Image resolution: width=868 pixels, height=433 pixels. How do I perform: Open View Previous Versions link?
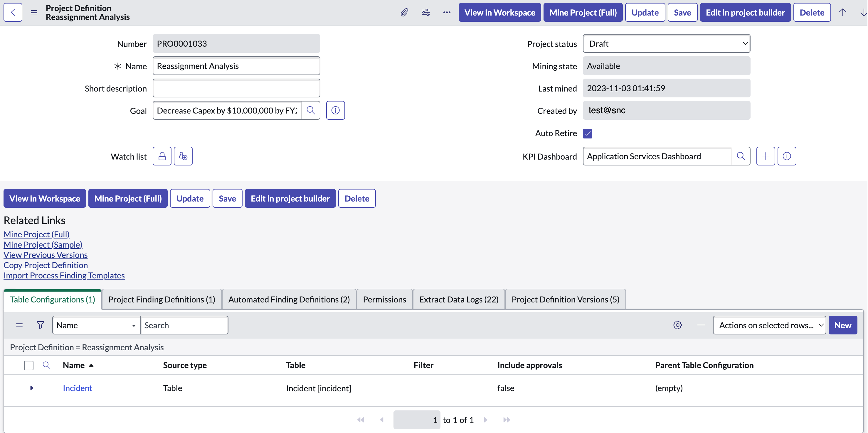coord(46,255)
